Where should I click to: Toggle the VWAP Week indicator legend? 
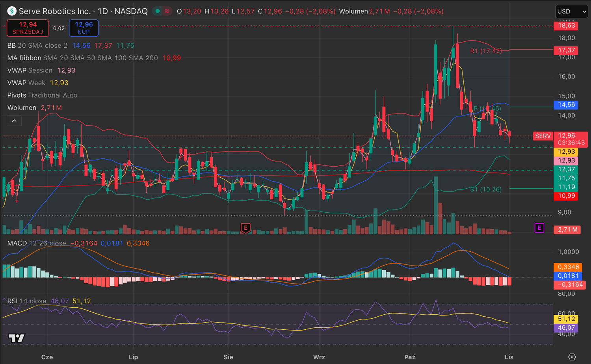tap(26, 83)
